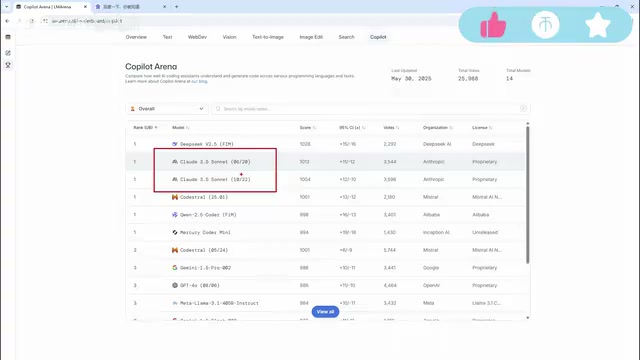The height and width of the screenshot is (360, 640).
Task: Switch to the Text-to-Image tab
Action: point(268,37)
